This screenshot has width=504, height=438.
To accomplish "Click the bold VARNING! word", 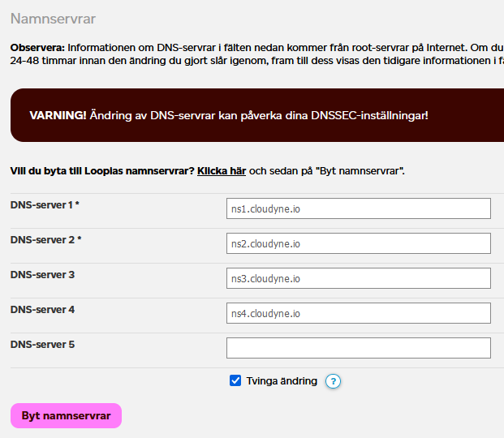I will (x=58, y=115).
